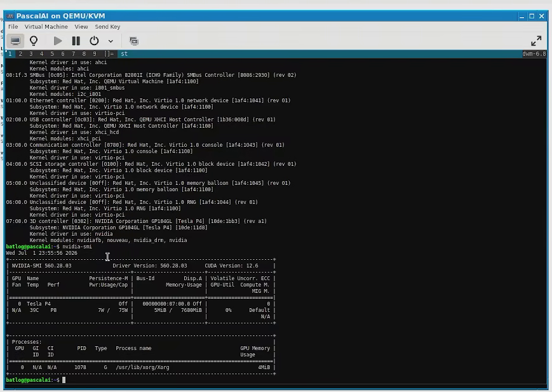Click the Run virtual machine play button

(x=58, y=41)
